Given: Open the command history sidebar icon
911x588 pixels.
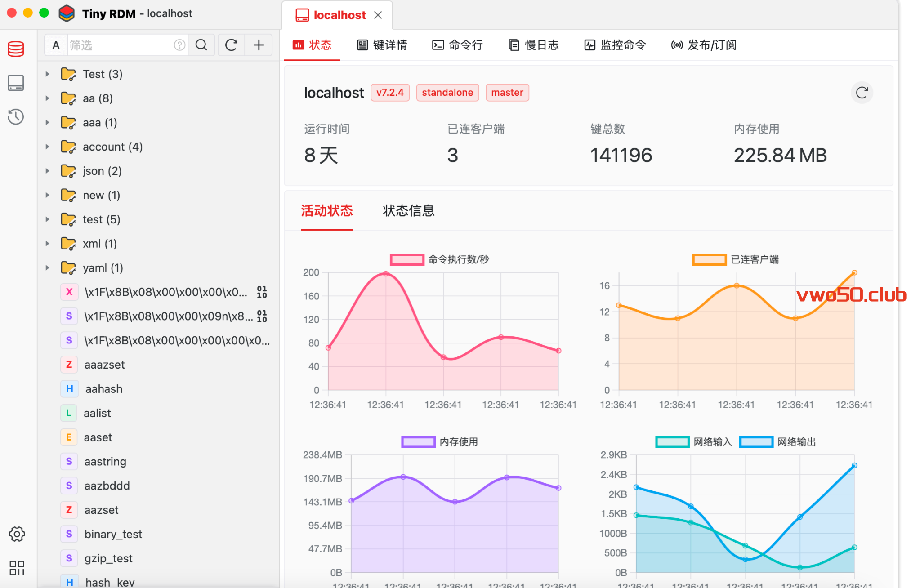Looking at the screenshot, I should [16, 117].
